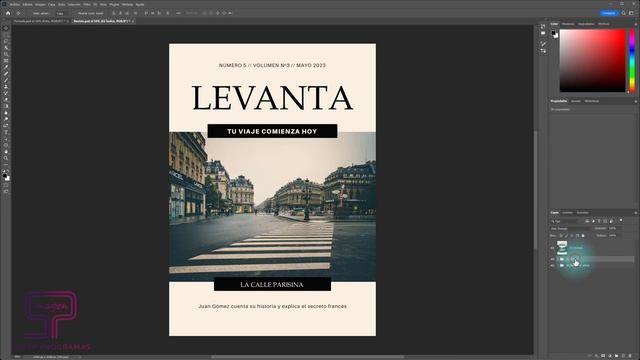
Task: Select the Hand tool
Action: 6,152
